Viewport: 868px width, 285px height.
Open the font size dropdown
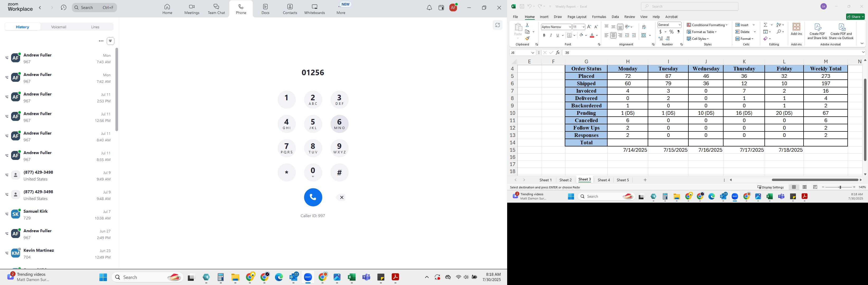[583, 27]
